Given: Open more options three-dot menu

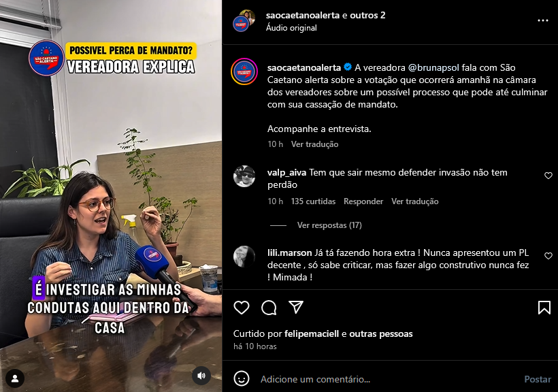Looking at the screenshot, I should tap(543, 20).
